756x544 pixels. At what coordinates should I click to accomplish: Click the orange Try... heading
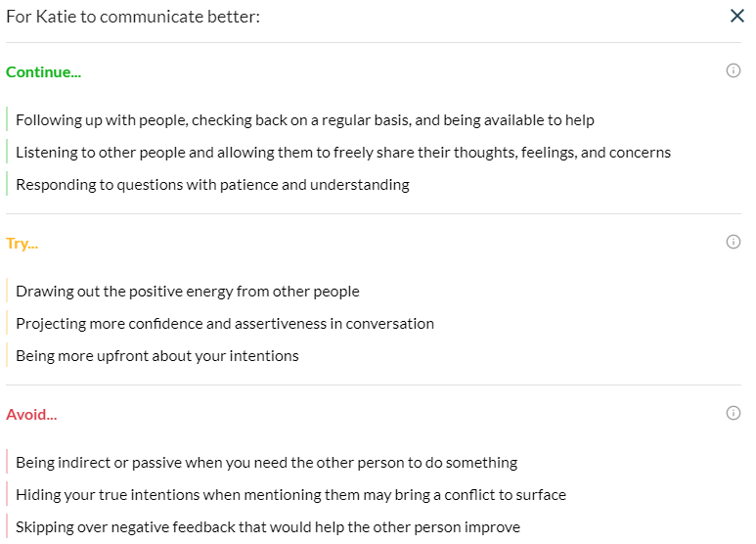[22, 244]
